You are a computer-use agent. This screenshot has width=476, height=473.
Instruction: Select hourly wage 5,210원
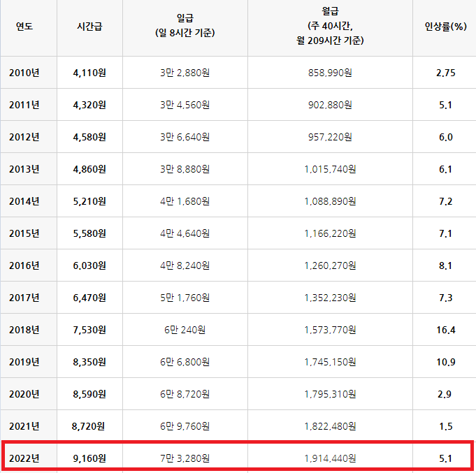89,201
